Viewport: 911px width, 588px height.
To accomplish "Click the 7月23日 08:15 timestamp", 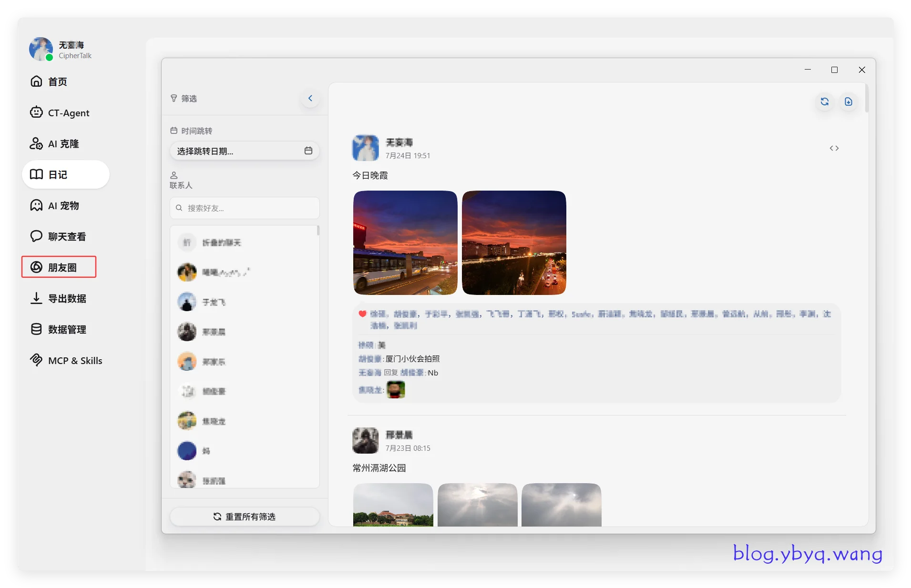I will (x=408, y=448).
